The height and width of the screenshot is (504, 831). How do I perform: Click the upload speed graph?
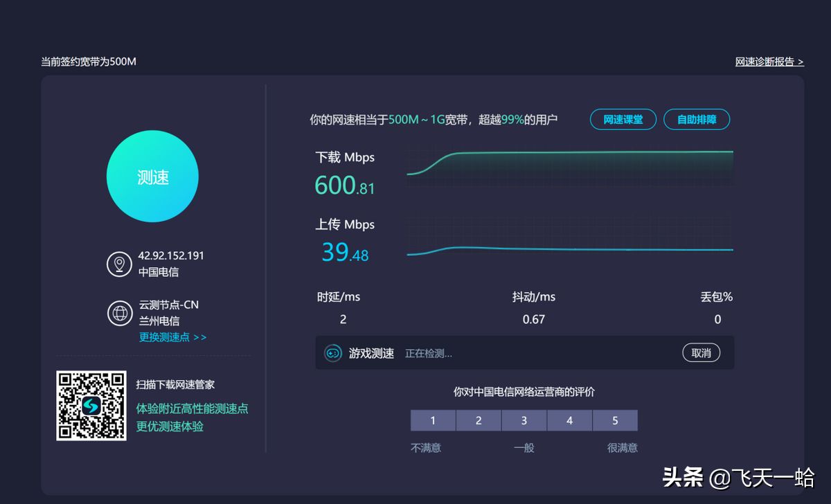point(569,239)
